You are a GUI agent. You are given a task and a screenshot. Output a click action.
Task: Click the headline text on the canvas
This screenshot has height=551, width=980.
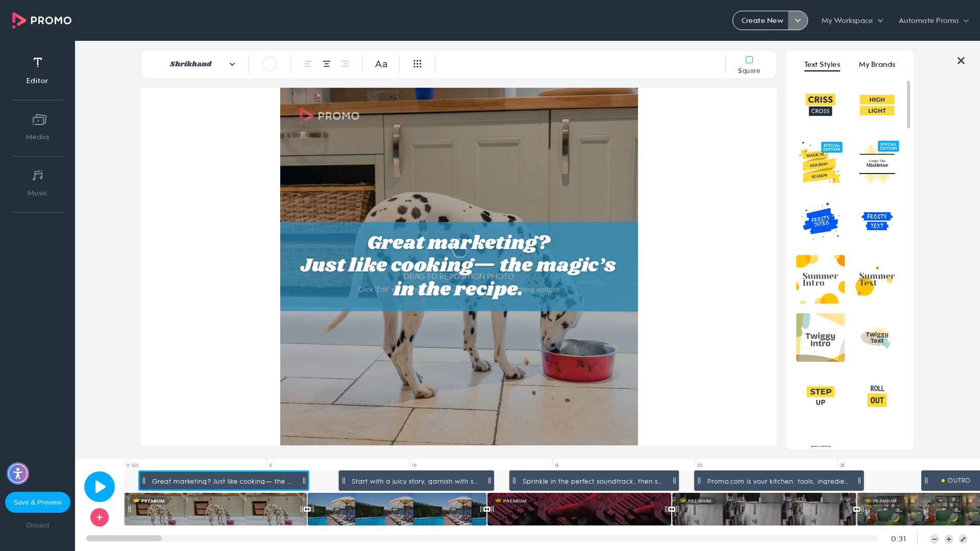pyautogui.click(x=458, y=265)
